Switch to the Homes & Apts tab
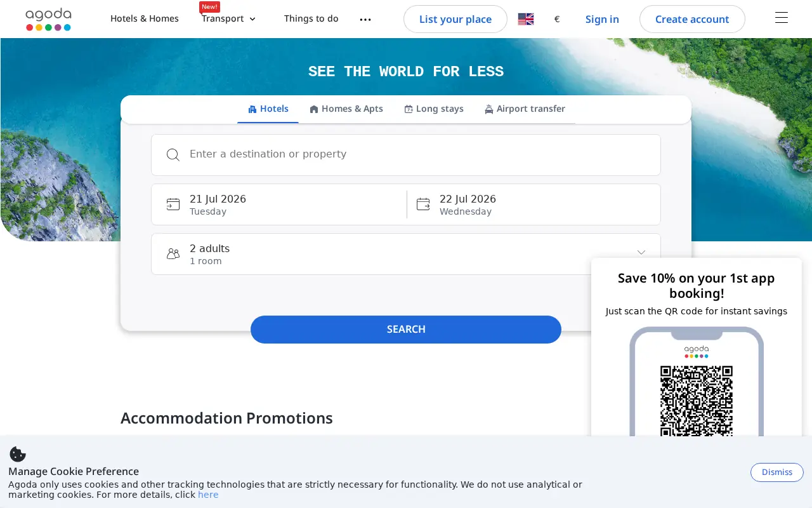The width and height of the screenshot is (812, 508). click(x=346, y=109)
